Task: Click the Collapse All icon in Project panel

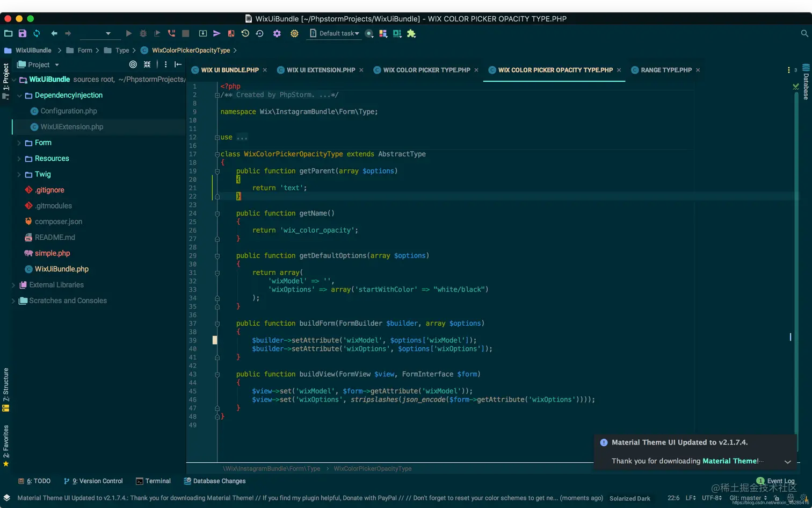Action: click(147, 65)
